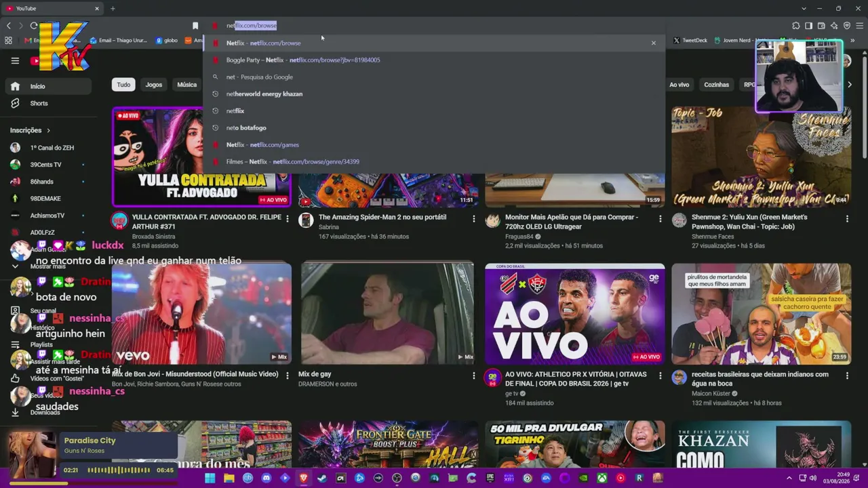
Task: Open Discord from the taskbar
Action: (x=267, y=478)
